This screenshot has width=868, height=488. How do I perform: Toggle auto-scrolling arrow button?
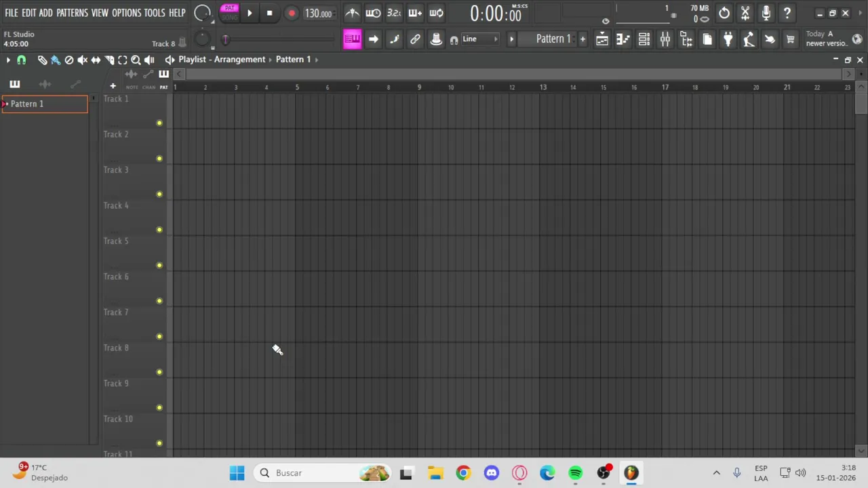click(x=373, y=39)
